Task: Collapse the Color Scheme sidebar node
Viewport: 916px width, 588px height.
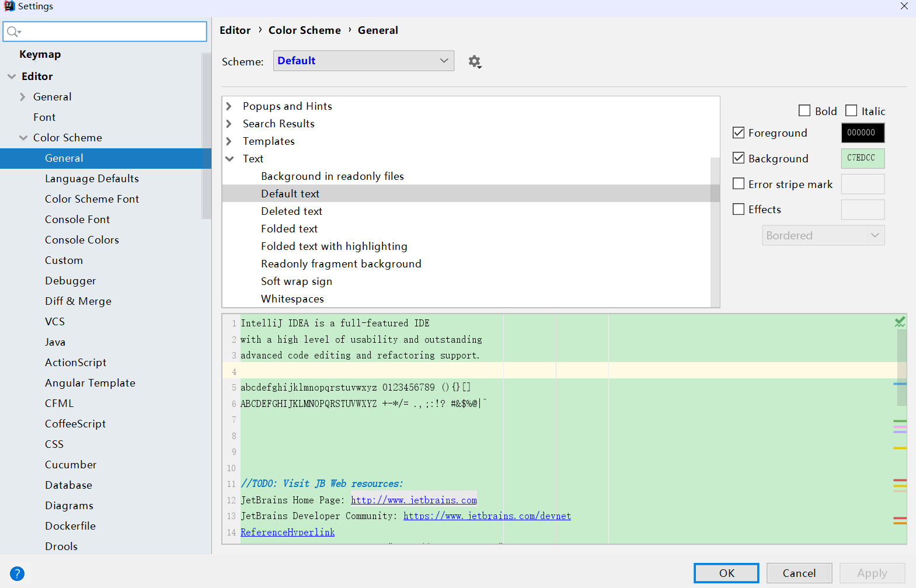Action: (x=23, y=138)
